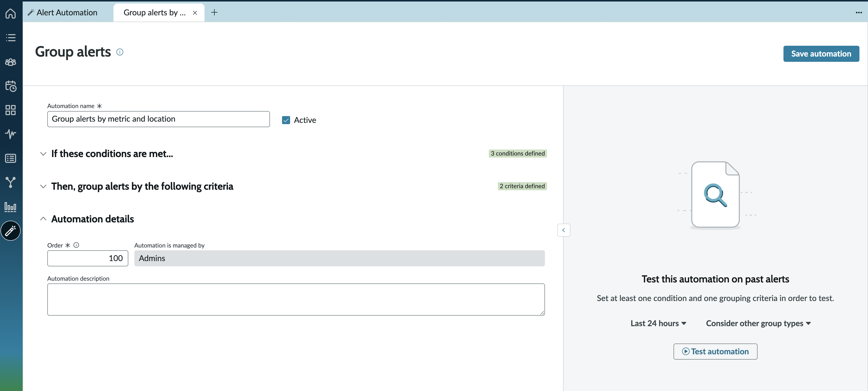Screen dimensions: 868x391
Task: Open the Home icon in sidebar
Action: 11,14
